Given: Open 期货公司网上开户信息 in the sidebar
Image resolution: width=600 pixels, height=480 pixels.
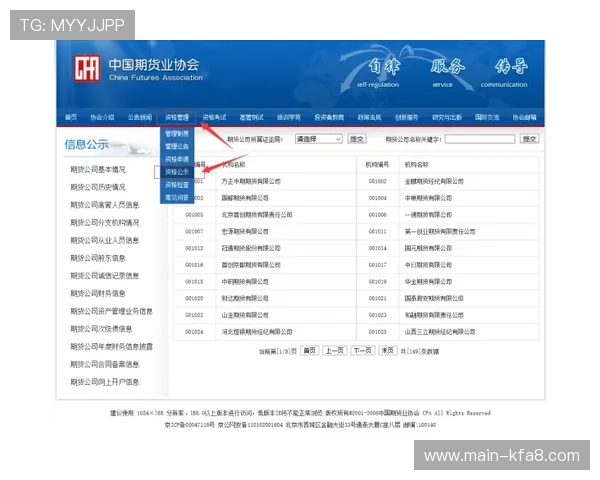Looking at the screenshot, I should point(105,382).
